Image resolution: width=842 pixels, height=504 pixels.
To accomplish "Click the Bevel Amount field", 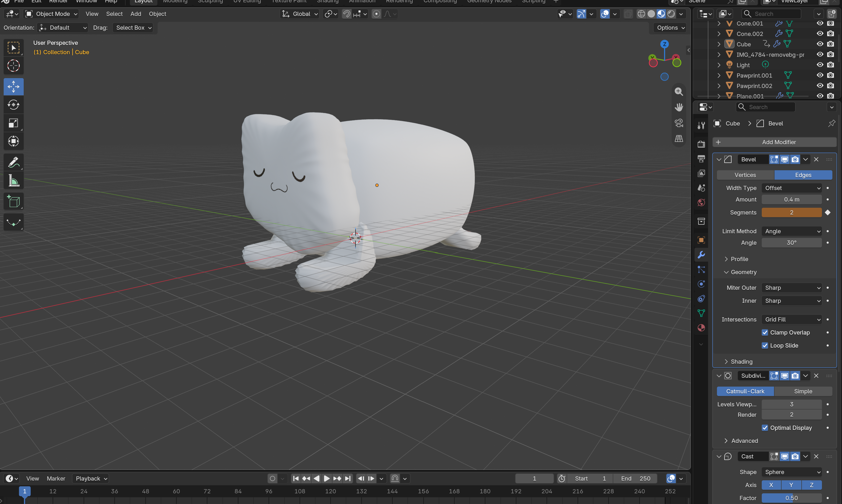I will pos(791,199).
